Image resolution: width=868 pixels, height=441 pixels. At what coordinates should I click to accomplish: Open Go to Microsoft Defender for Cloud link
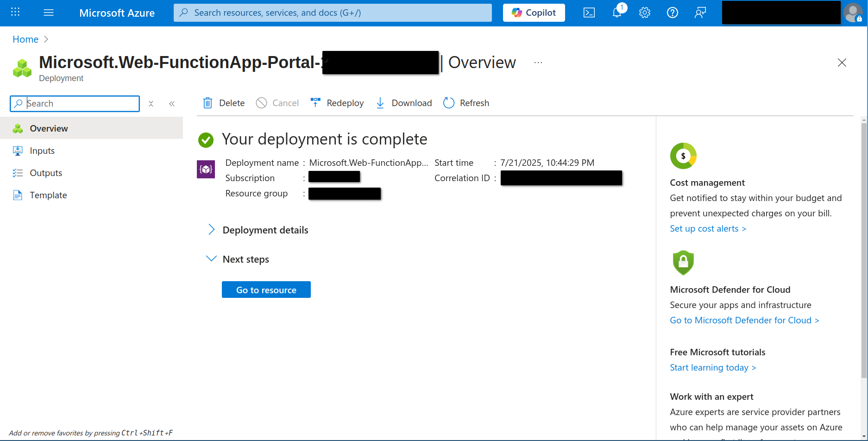point(744,320)
